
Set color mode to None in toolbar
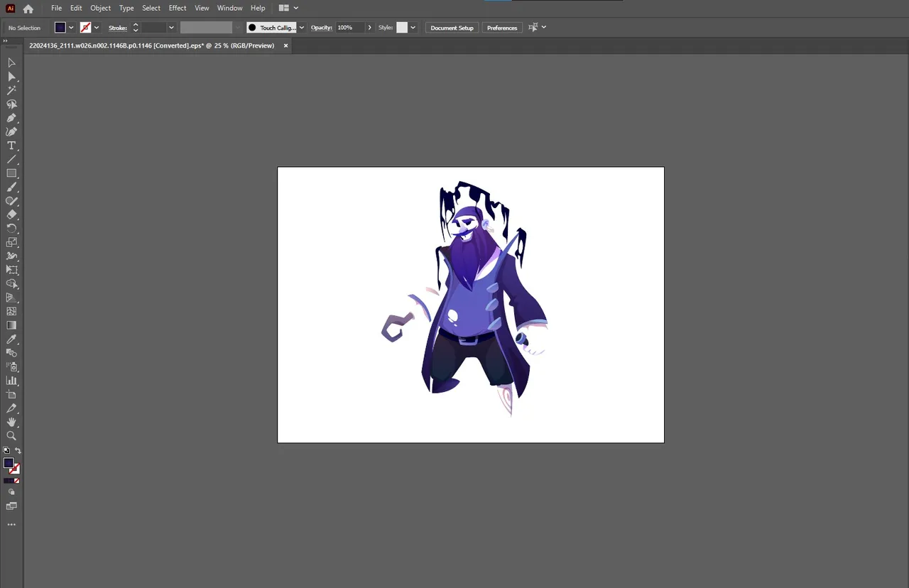click(x=16, y=481)
